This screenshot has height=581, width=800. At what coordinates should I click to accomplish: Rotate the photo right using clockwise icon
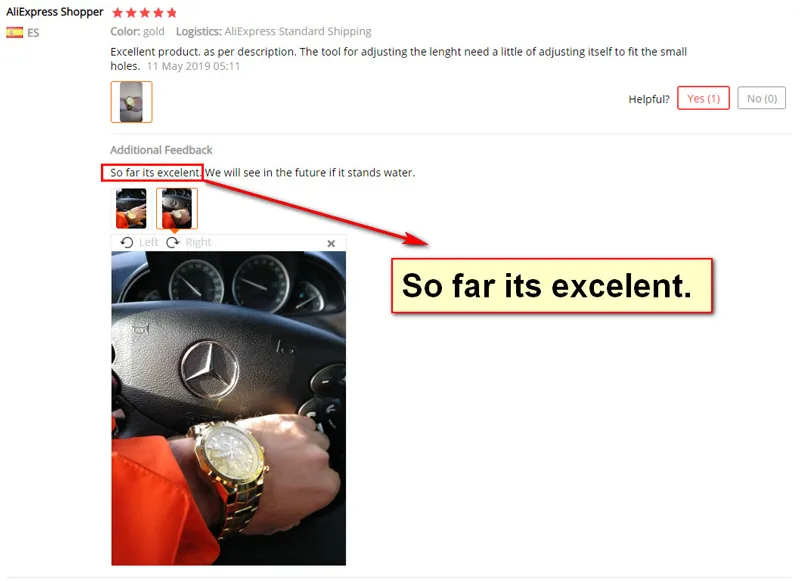pyautogui.click(x=173, y=242)
